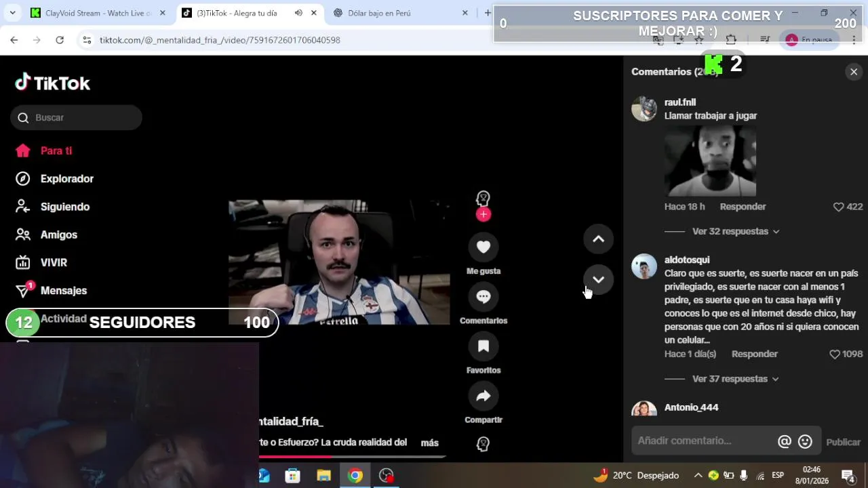This screenshot has height=488, width=868.
Task: Click the TikTok logo
Action: click(53, 83)
